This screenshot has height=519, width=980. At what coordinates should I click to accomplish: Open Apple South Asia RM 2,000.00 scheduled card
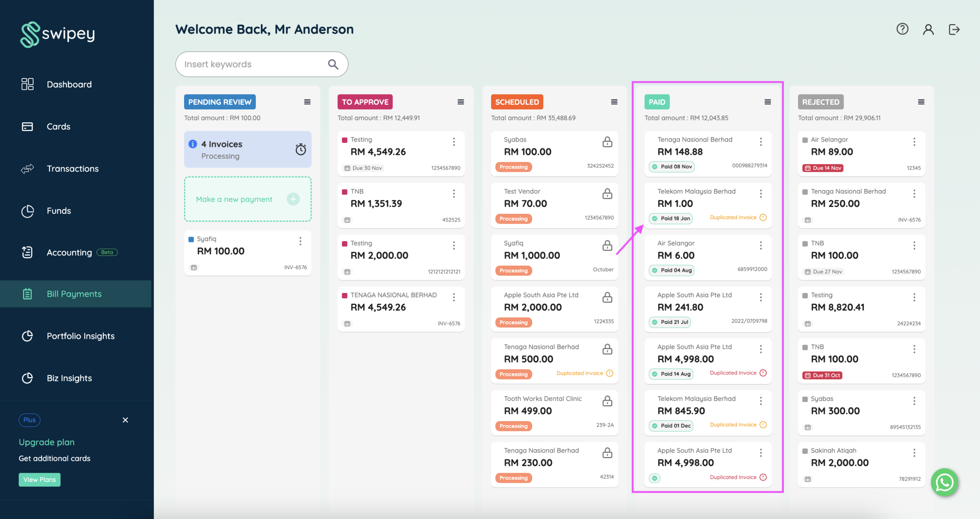[x=554, y=309]
